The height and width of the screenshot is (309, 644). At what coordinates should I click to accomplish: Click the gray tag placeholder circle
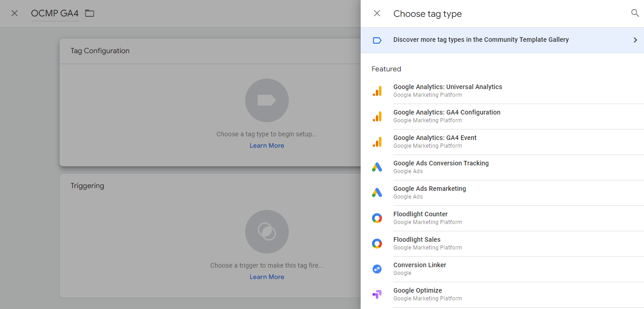(x=267, y=100)
